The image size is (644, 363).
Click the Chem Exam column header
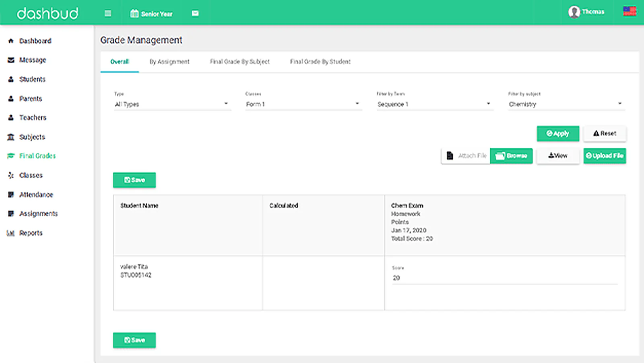[407, 205]
